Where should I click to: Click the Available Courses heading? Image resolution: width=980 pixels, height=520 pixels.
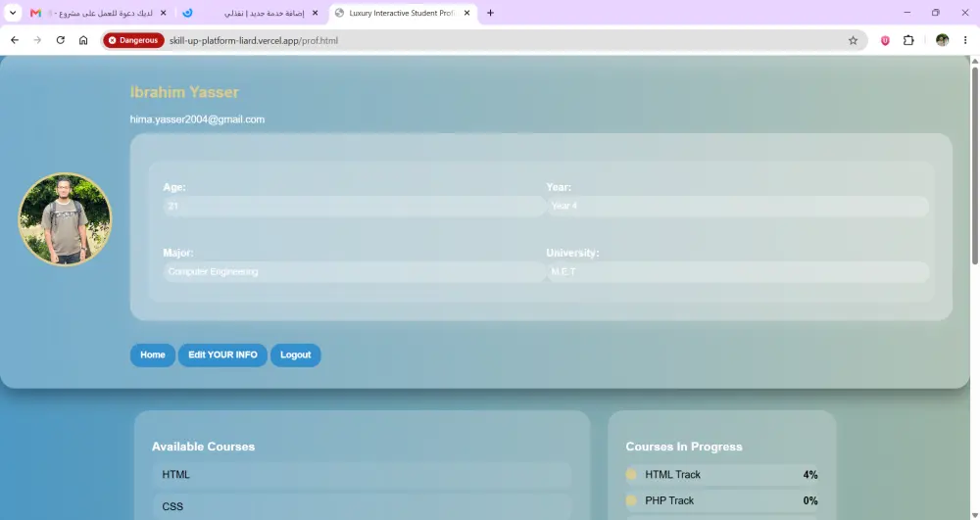[x=203, y=447]
